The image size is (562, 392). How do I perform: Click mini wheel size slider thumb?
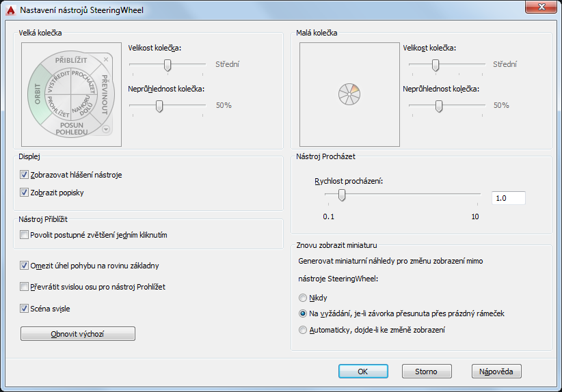[436, 65]
